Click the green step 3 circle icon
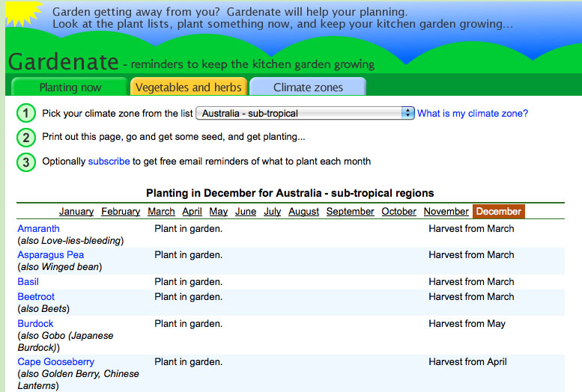This screenshot has width=582, height=392. point(26,162)
